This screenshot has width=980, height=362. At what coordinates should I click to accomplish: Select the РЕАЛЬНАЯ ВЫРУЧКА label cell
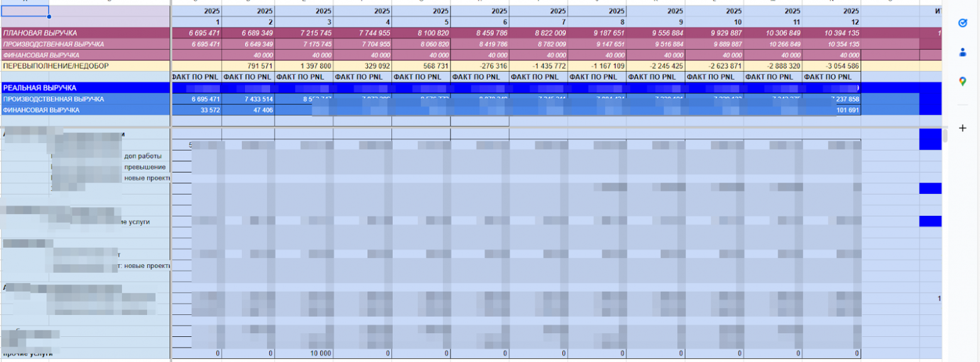click(x=86, y=88)
